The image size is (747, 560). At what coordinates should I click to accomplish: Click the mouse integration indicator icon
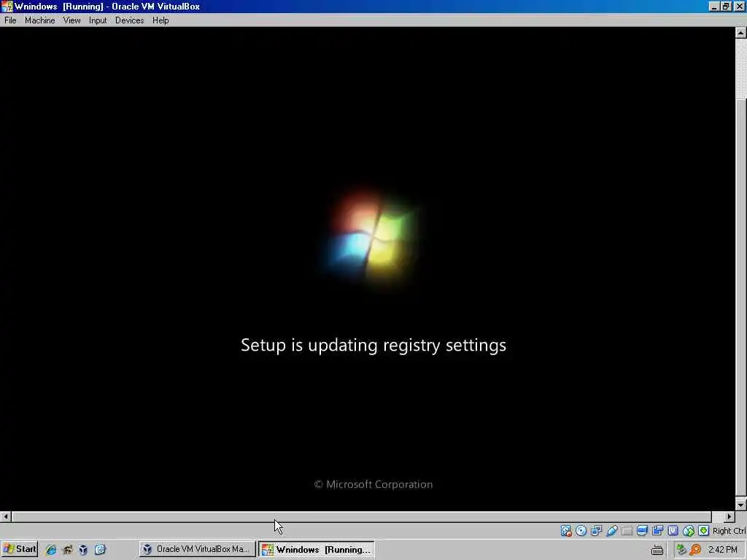click(689, 531)
